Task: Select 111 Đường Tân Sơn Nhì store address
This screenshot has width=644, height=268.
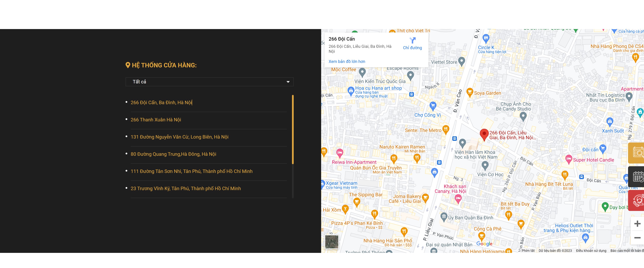Action: pyautogui.click(x=191, y=171)
